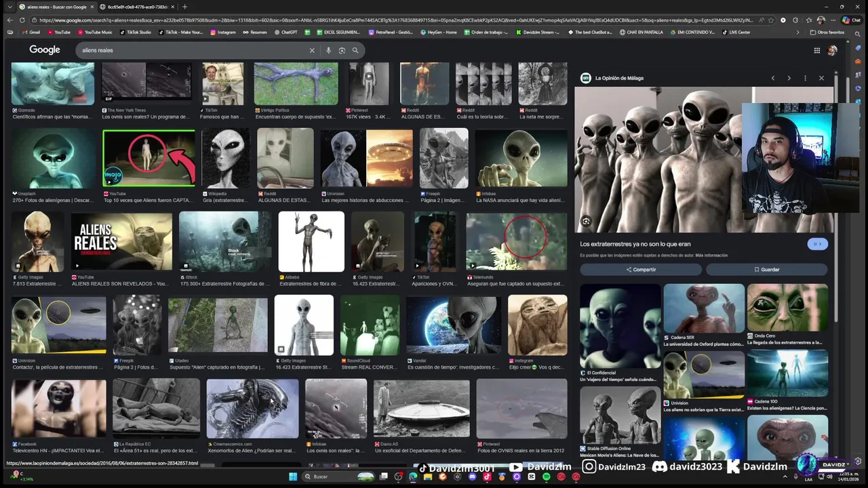Open Spotify from the taskbar

tap(546, 476)
